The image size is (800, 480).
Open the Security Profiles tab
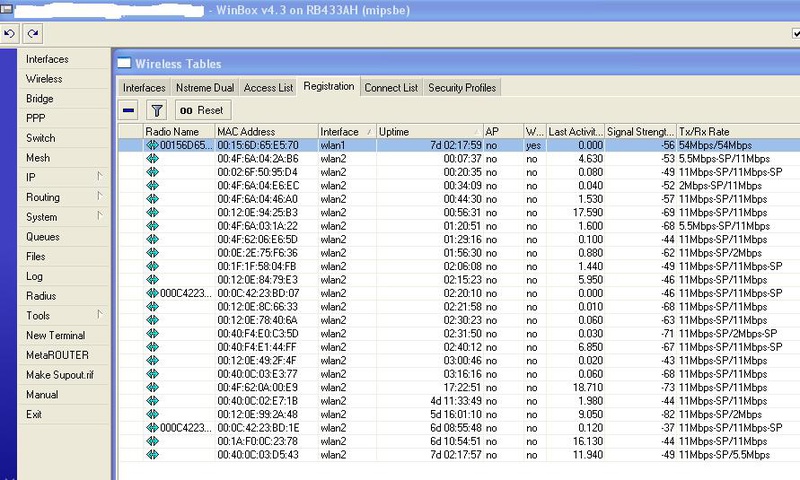[462, 88]
